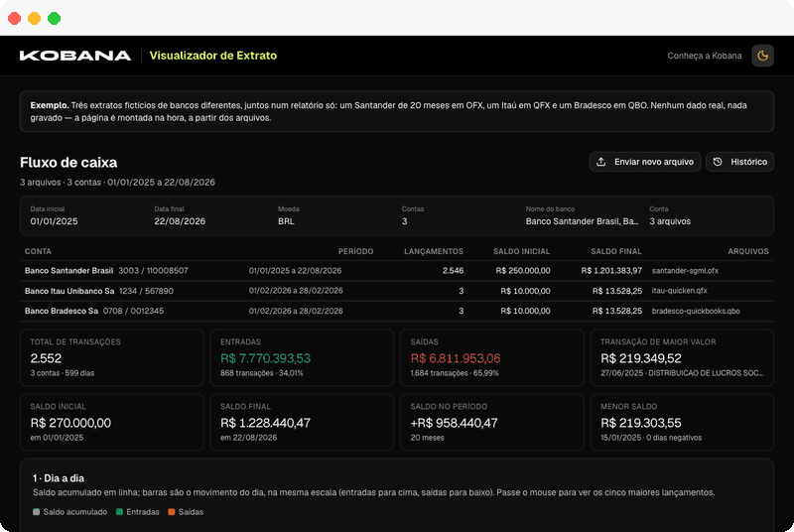Click Itau account number 1234 / 567890
Viewport: 794px width, 532px height.
pos(146,291)
